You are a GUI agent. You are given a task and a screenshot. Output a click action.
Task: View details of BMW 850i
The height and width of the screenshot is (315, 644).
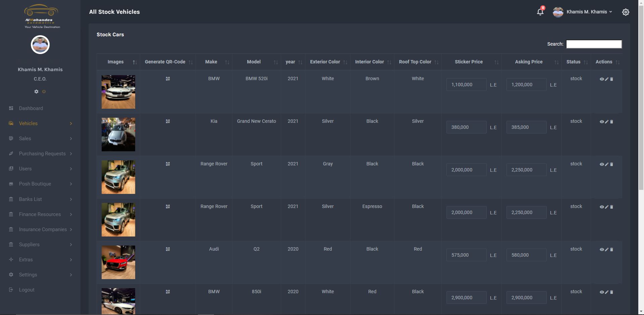click(602, 292)
